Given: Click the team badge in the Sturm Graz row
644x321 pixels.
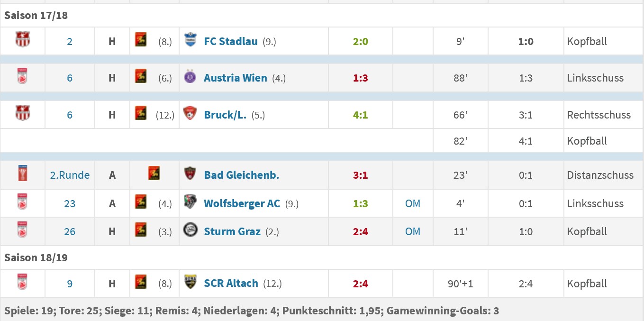Looking at the screenshot, I should click(141, 230).
